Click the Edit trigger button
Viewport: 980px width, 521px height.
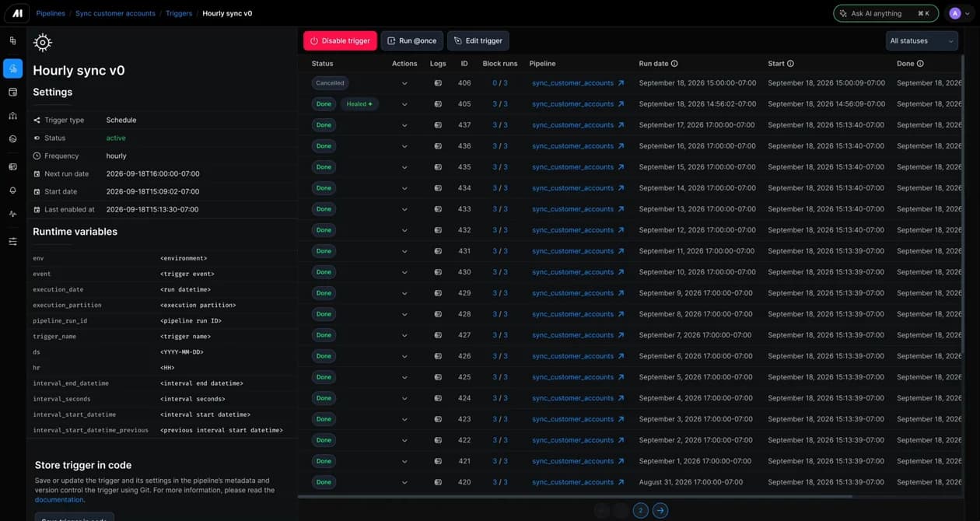(478, 40)
